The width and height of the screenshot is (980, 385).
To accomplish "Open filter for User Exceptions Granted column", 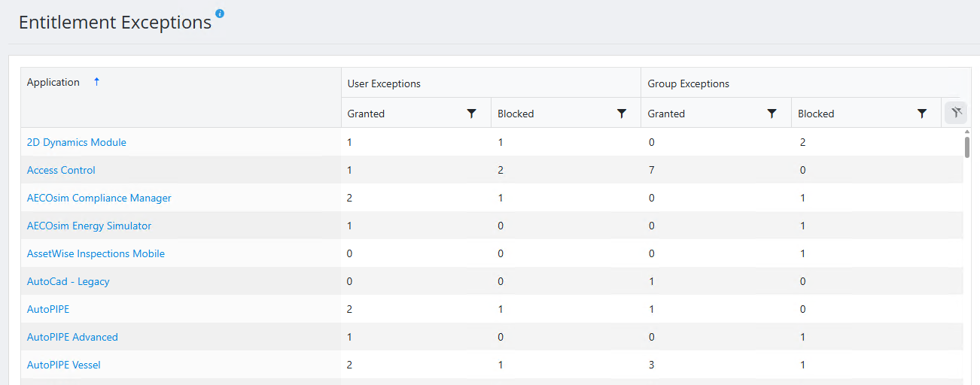I will pos(471,114).
